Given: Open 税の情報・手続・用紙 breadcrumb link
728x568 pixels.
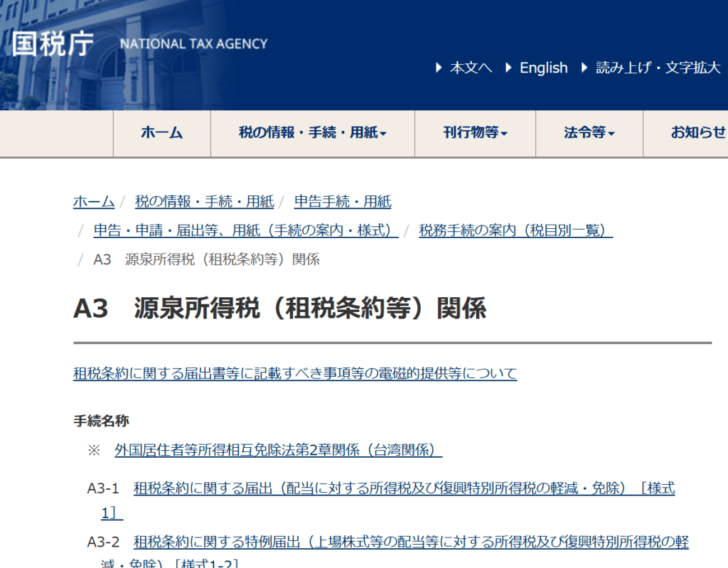Looking at the screenshot, I should click(204, 202).
